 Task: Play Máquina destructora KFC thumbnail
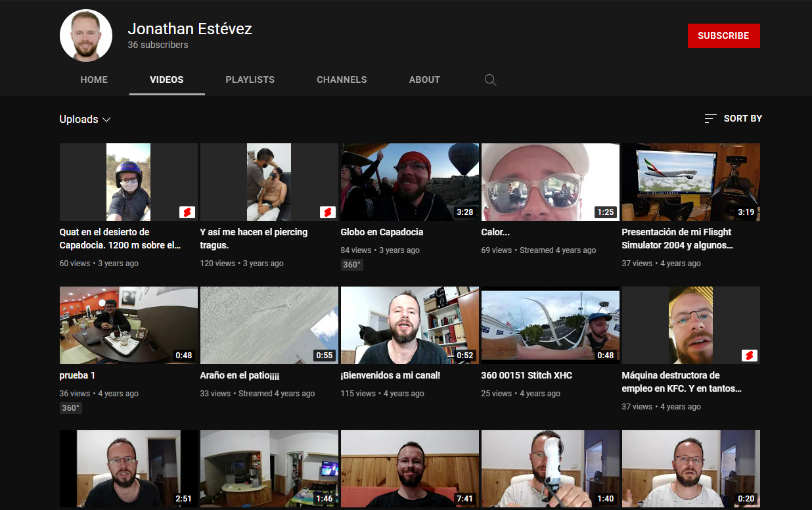(691, 325)
